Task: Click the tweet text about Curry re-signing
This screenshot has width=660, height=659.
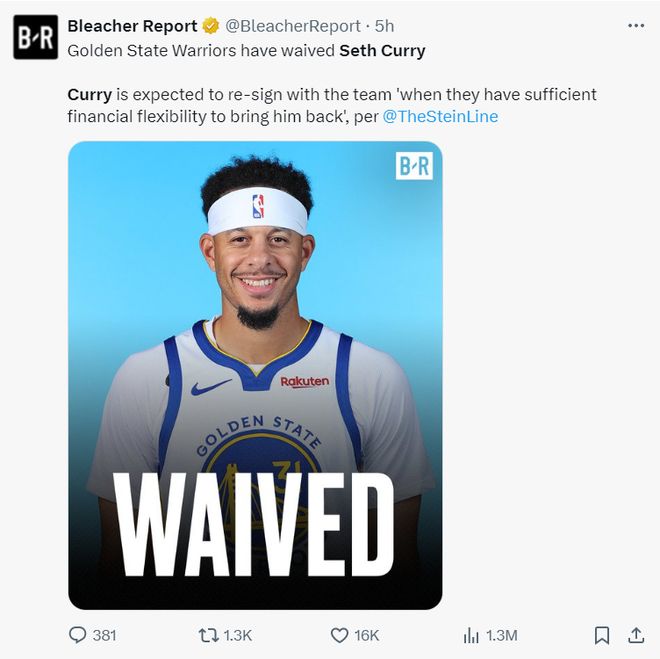Action: coord(332,95)
